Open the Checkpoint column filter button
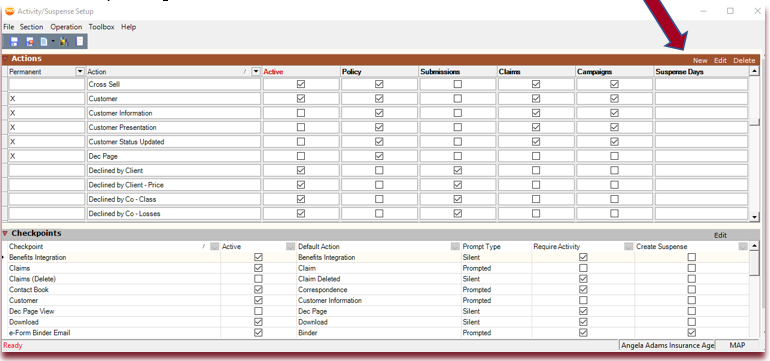Image resolution: width=770 pixels, height=361 pixels. click(214, 247)
